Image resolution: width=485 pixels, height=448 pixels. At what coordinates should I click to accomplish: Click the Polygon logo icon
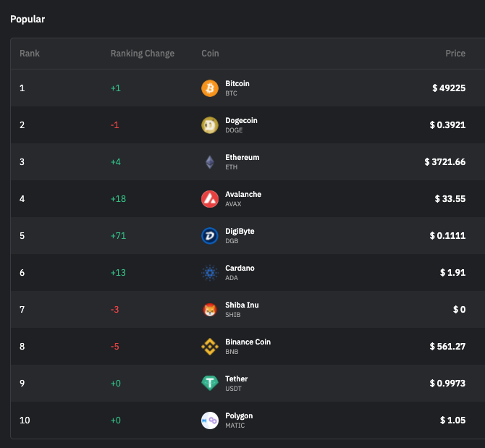209,420
